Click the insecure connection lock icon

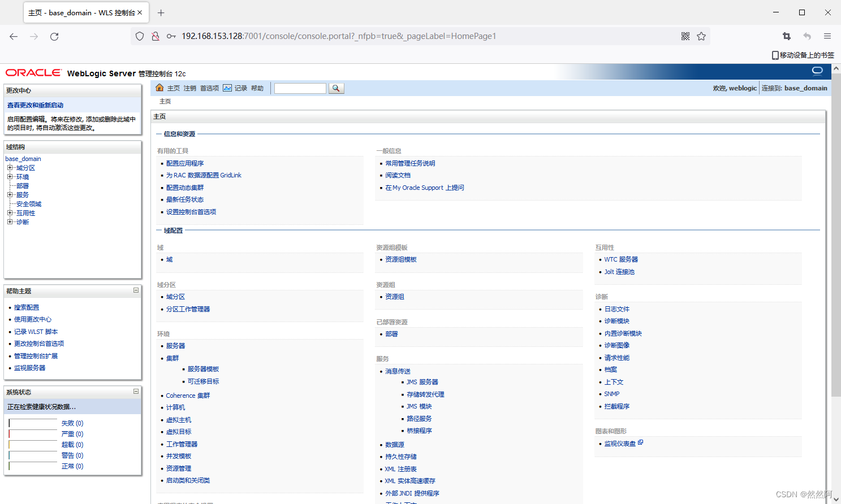click(x=156, y=36)
